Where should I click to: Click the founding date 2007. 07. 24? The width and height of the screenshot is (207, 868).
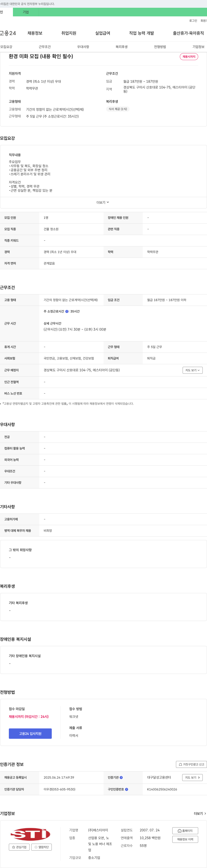150,830
